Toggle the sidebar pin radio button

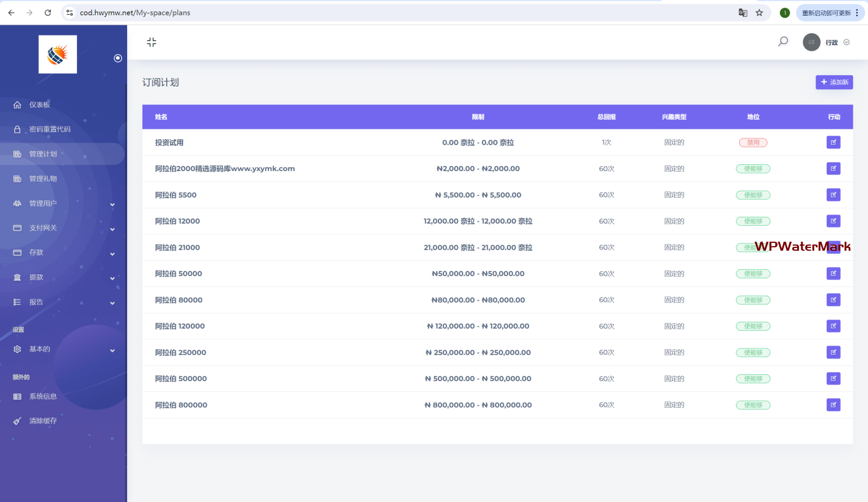[x=118, y=58]
